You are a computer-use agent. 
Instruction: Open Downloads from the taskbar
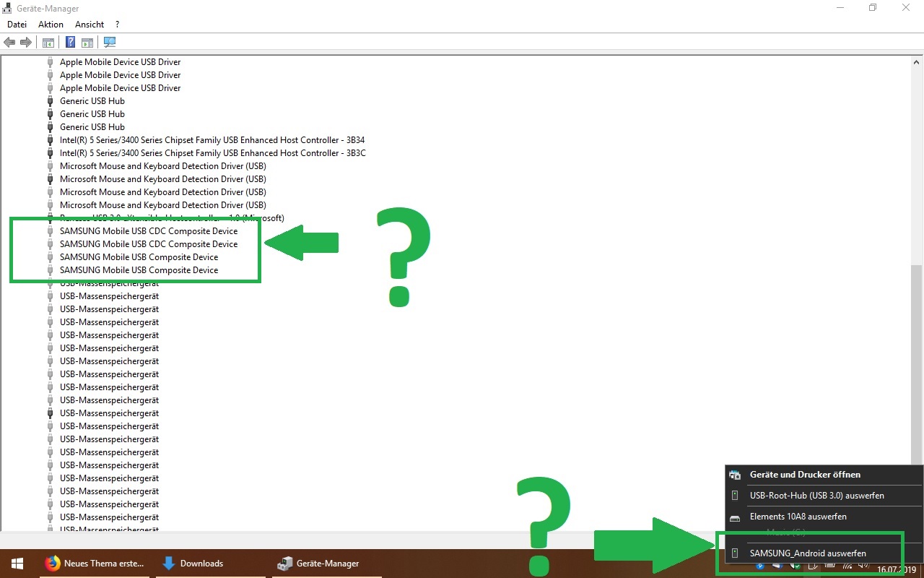coord(211,564)
